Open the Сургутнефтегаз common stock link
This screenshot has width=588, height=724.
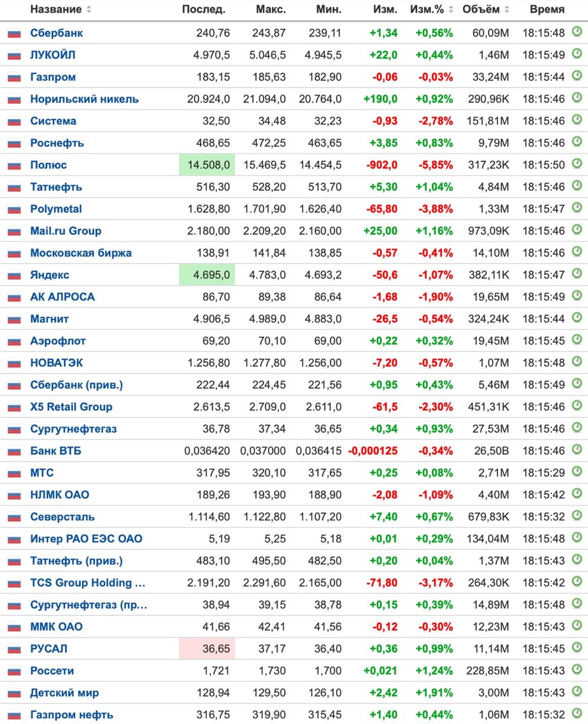pos(74,429)
